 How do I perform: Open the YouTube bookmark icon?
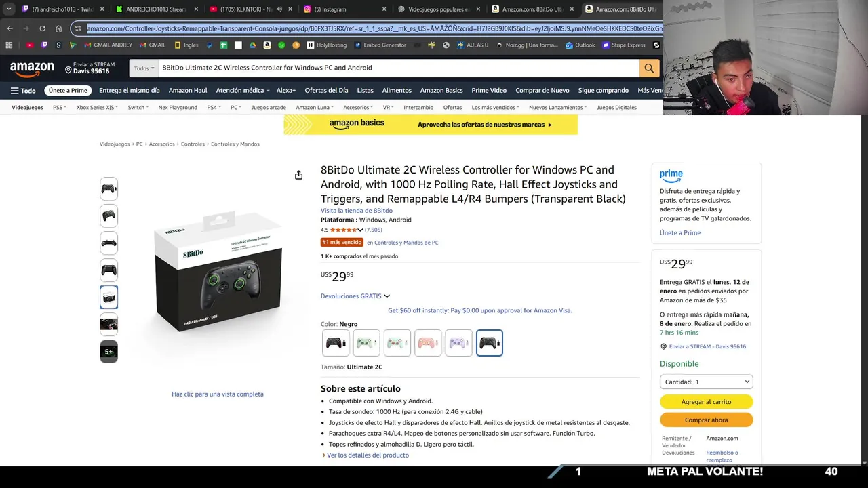click(30, 45)
